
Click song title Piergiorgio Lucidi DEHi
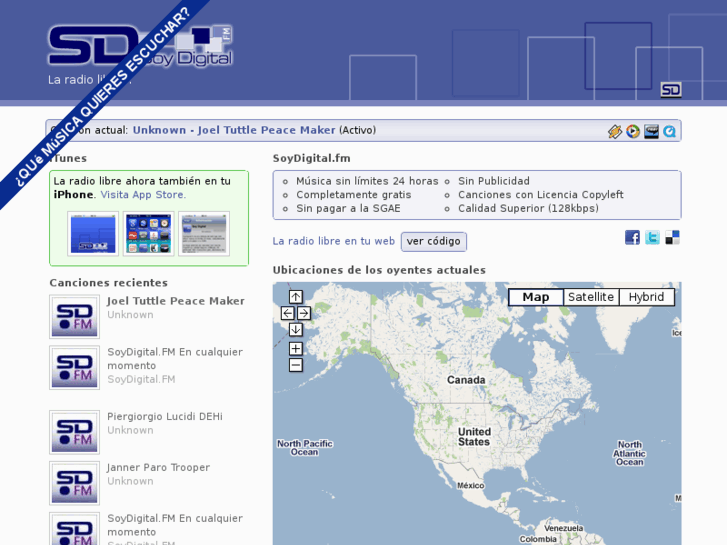point(165,417)
